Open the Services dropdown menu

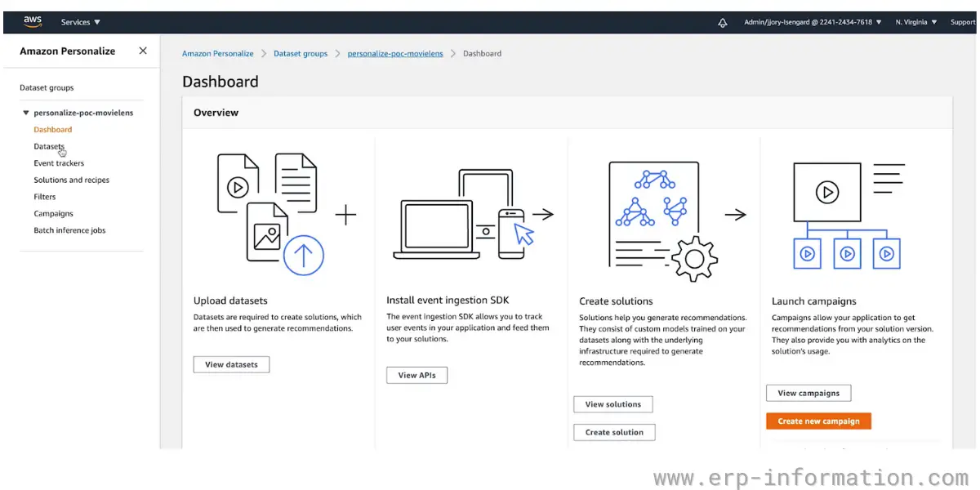81,23
